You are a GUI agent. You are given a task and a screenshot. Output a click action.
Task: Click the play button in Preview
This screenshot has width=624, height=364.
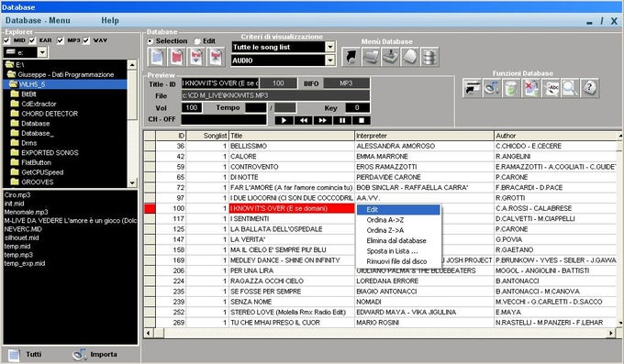[284, 120]
